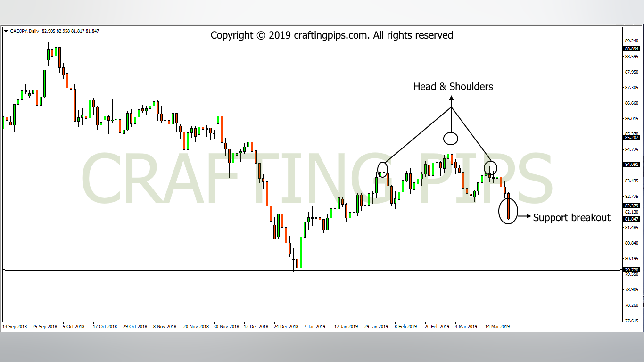Click the 78.260 price axis label
The height and width of the screenshot is (362, 644).
click(632, 305)
